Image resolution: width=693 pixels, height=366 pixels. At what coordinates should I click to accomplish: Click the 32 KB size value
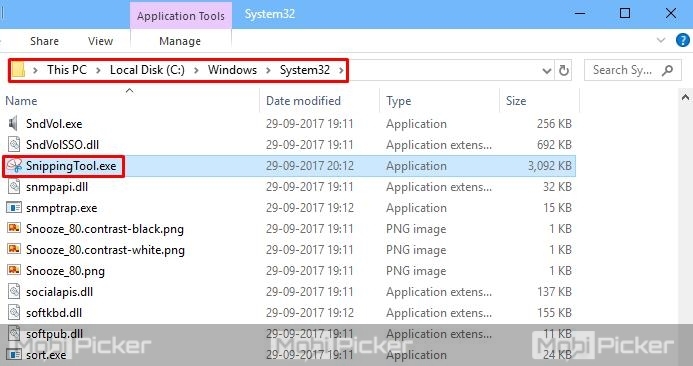click(557, 187)
